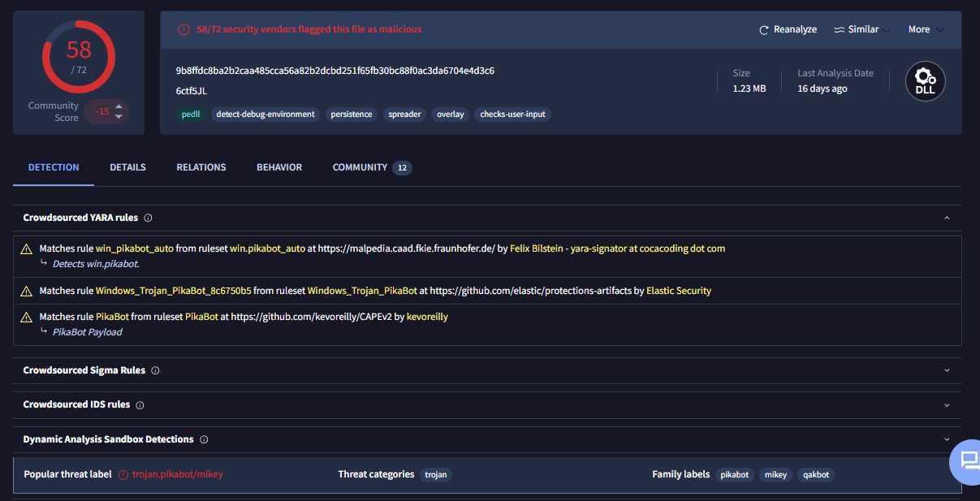This screenshot has height=501, width=980.
Task: Click info icon beside Crowdsourced IDS rules
Action: click(140, 405)
